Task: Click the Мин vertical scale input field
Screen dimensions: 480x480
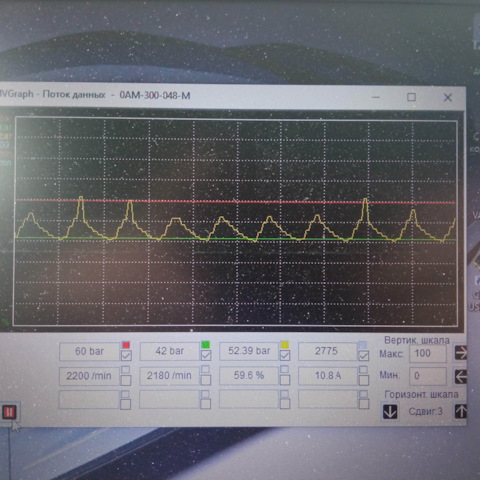Action: click(x=428, y=376)
